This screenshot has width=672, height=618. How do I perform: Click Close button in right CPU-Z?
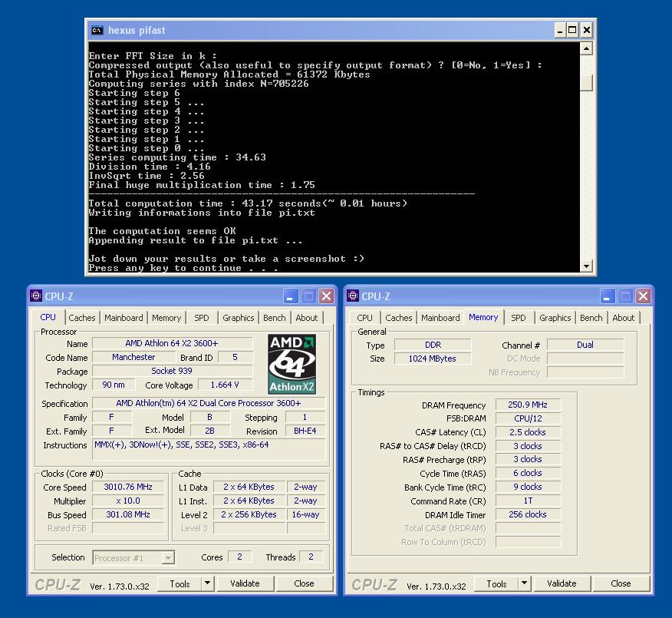[x=621, y=583]
